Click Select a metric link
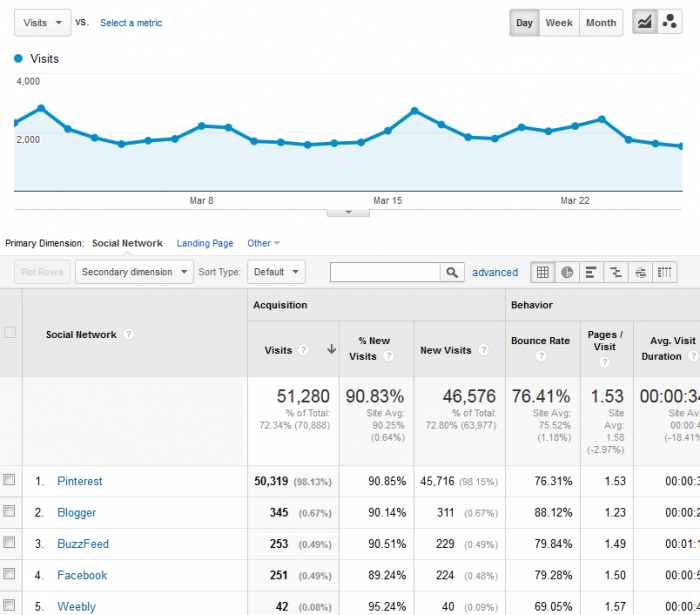 [x=131, y=23]
